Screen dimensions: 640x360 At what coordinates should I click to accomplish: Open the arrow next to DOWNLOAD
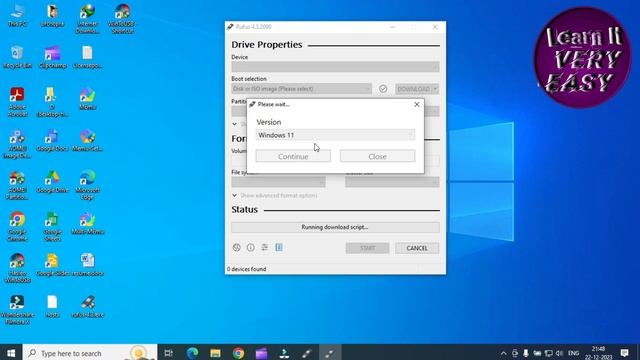tap(436, 89)
